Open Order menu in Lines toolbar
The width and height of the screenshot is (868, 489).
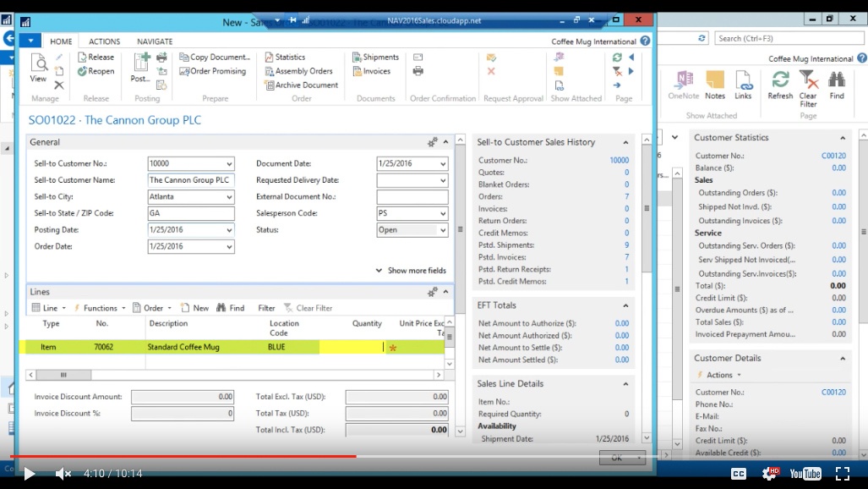tap(152, 308)
